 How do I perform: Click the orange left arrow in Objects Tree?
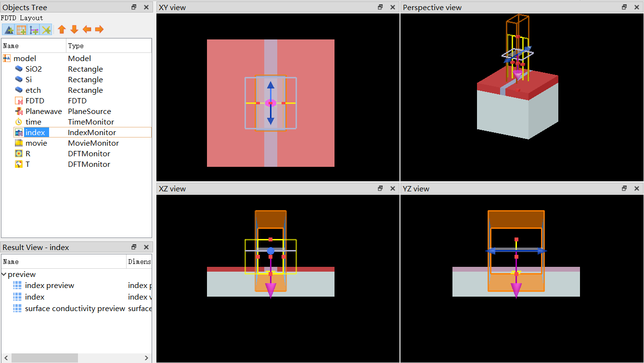point(87,29)
